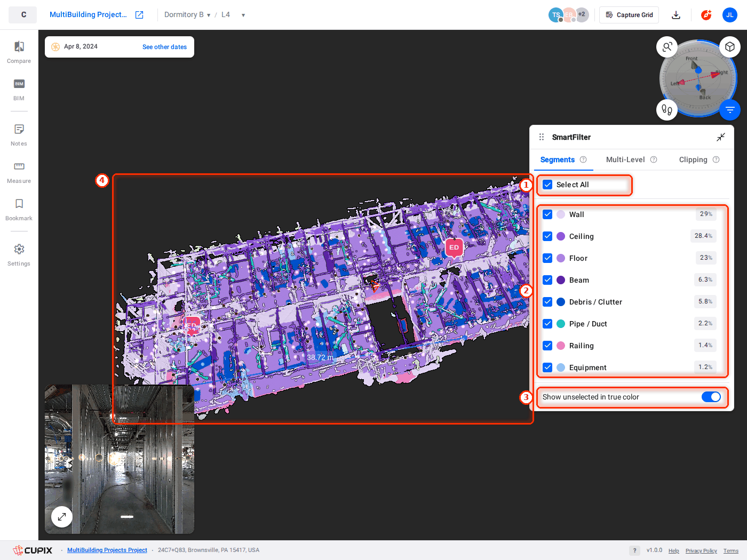Select the Measure ruler tool
Image resolution: width=747 pixels, height=560 pixels.
click(x=19, y=172)
